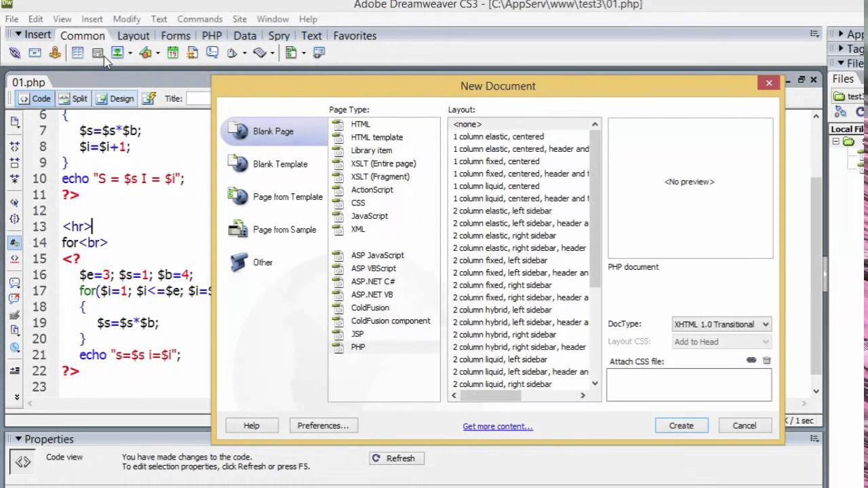Click Collapse Selection in coding toolbar
The height and width of the screenshot is (488, 868).
click(x=15, y=163)
